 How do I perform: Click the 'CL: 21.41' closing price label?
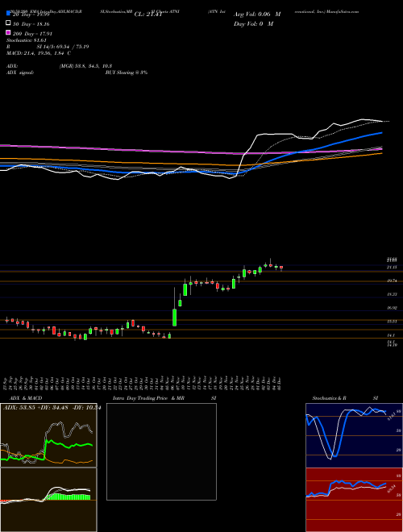[x=148, y=15]
